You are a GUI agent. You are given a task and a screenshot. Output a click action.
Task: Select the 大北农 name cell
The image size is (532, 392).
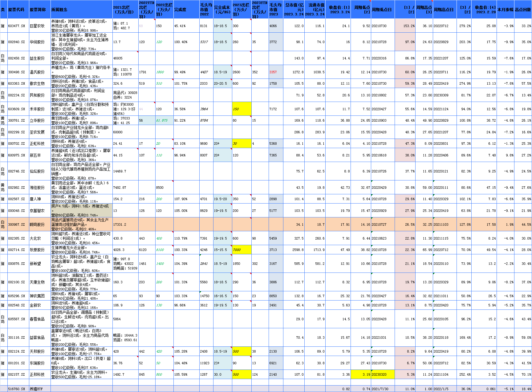tap(40, 238)
